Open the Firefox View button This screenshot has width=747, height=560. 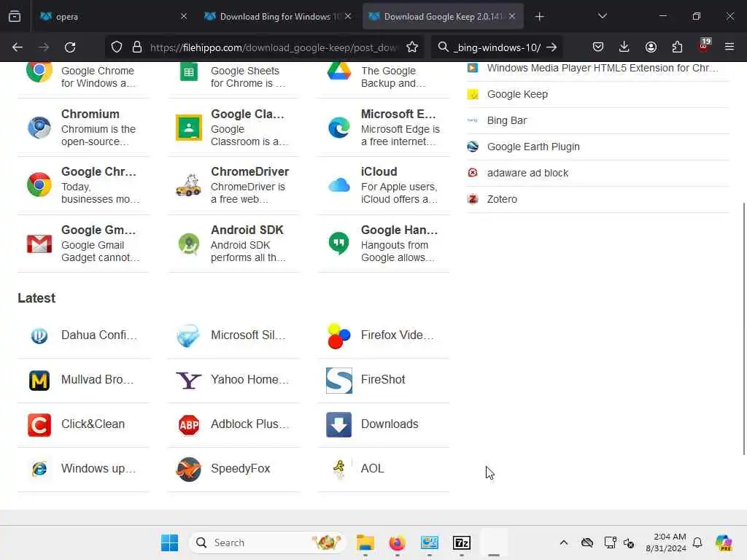(15, 17)
